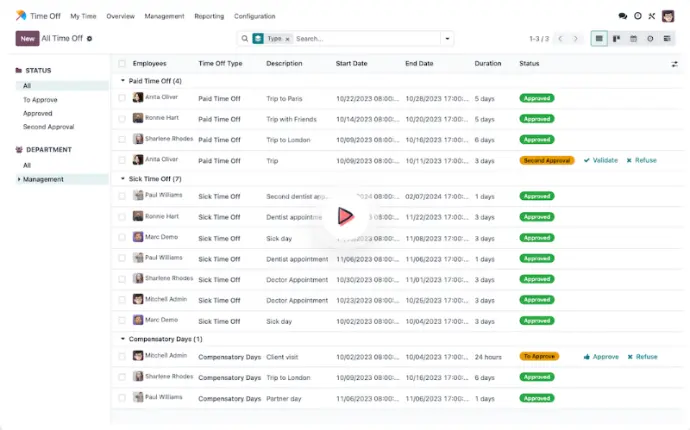Switch to calendar view
690x430 pixels.
coord(633,39)
